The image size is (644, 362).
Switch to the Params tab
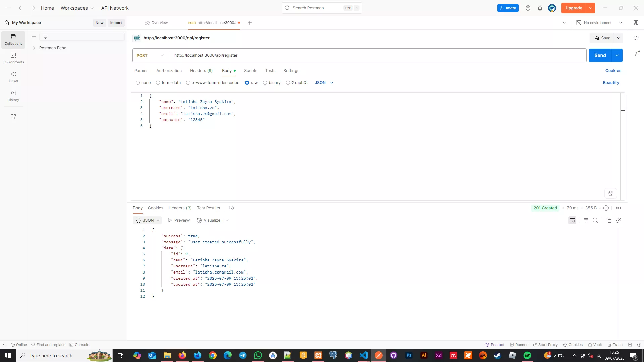coord(141,71)
